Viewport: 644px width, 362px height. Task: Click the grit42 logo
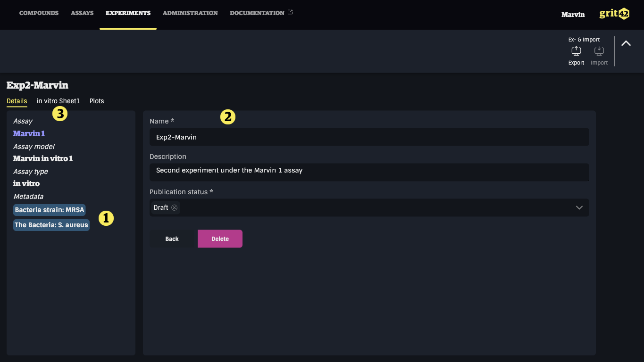[x=614, y=14]
